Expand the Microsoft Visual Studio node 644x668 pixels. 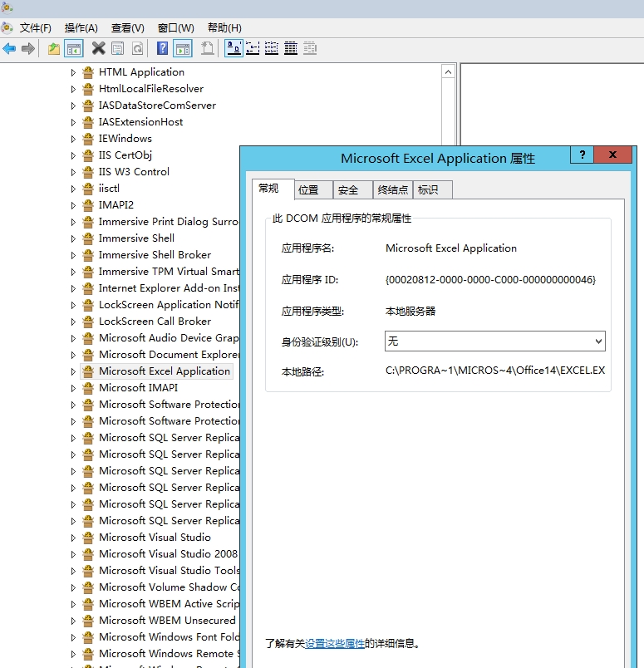(73, 538)
